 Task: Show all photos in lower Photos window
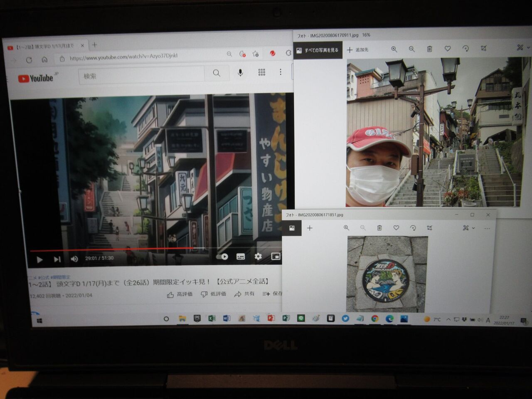point(292,228)
